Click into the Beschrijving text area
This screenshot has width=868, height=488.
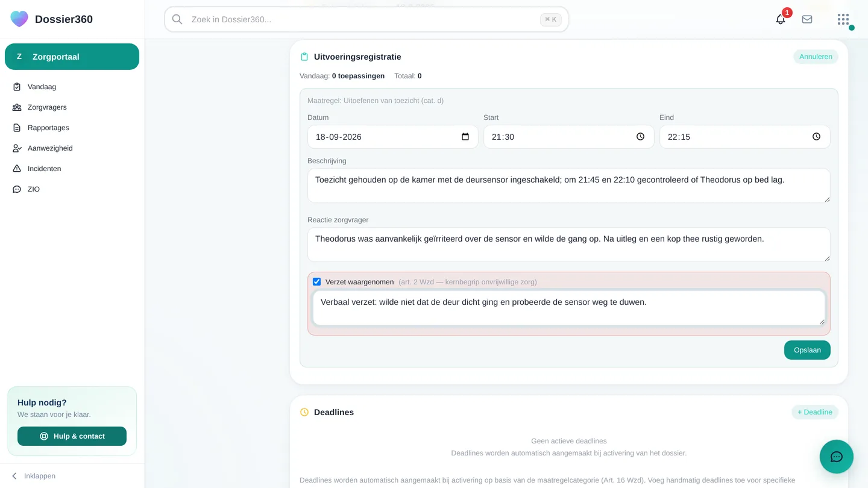568,186
